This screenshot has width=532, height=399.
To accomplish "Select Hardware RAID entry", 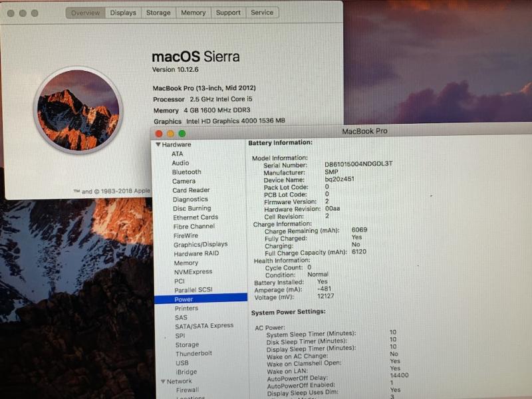I will coord(196,254).
